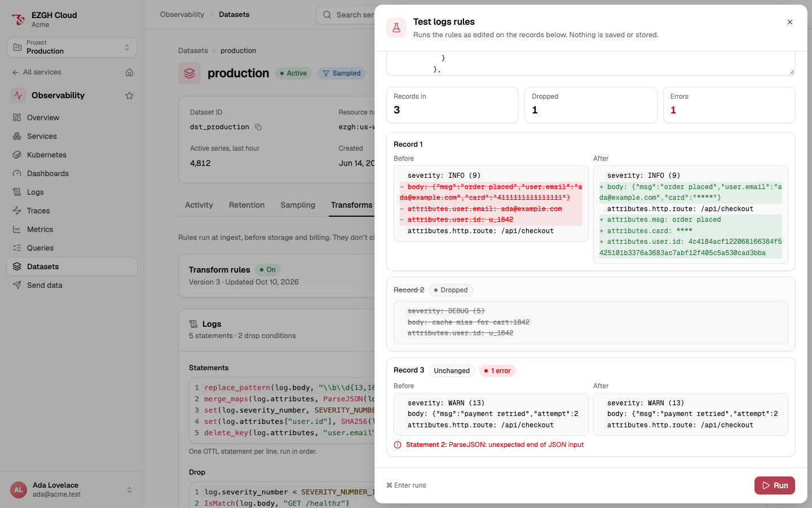The image size is (812, 508).
Task: Open the Project Production selector
Action: pyautogui.click(x=72, y=47)
